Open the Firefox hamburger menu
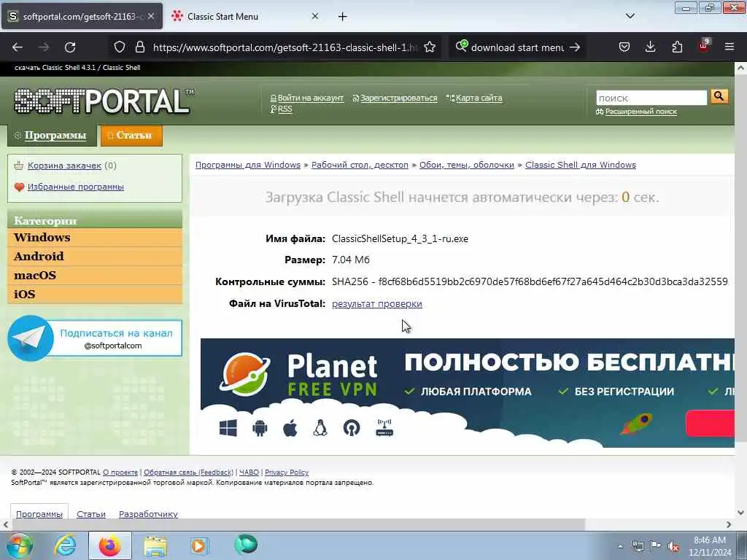This screenshot has width=747, height=560. click(x=729, y=47)
